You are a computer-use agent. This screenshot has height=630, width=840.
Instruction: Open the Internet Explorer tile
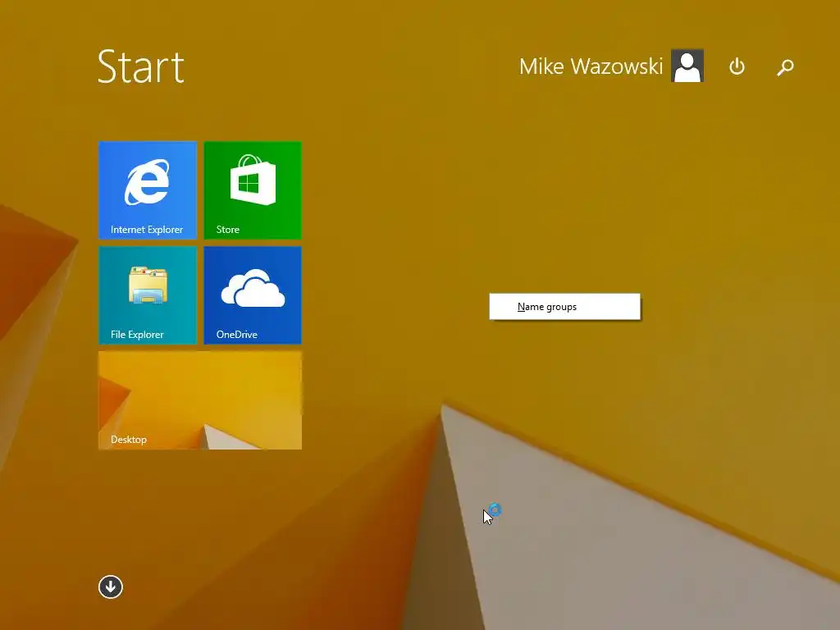tap(148, 190)
